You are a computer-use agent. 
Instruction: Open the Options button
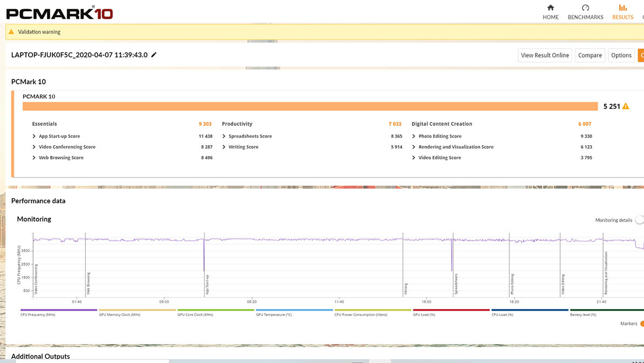click(x=621, y=55)
